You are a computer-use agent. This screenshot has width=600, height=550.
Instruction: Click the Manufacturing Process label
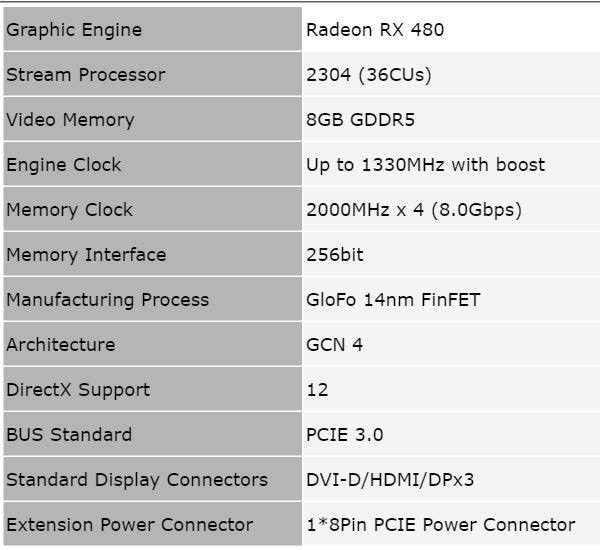(108, 300)
